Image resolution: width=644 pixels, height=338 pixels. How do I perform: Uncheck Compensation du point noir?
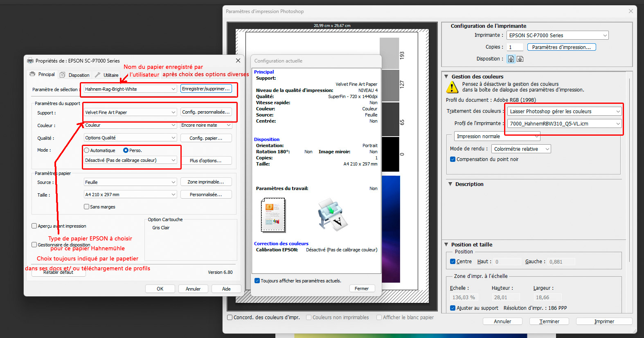[x=453, y=159]
